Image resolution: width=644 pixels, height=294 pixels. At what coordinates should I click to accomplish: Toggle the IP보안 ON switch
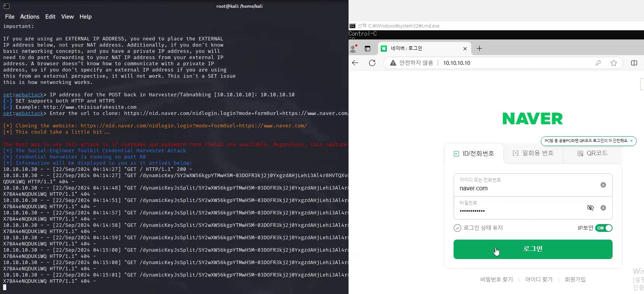point(604,228)
